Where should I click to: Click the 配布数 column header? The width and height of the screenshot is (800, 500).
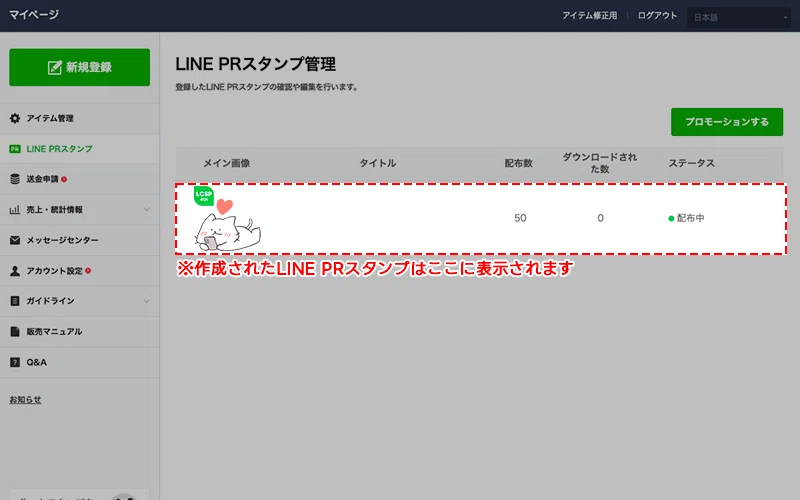pos(518,163)
